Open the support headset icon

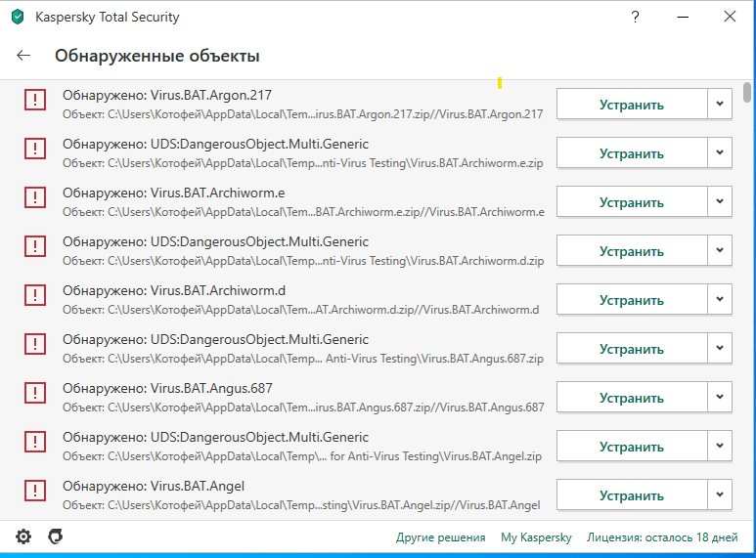point(56,537)
